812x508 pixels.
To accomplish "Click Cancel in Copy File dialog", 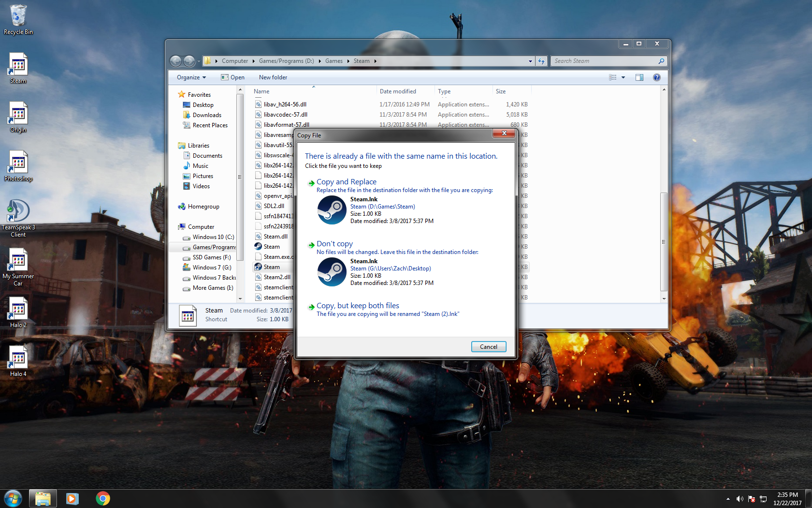I will click(489, 347).
